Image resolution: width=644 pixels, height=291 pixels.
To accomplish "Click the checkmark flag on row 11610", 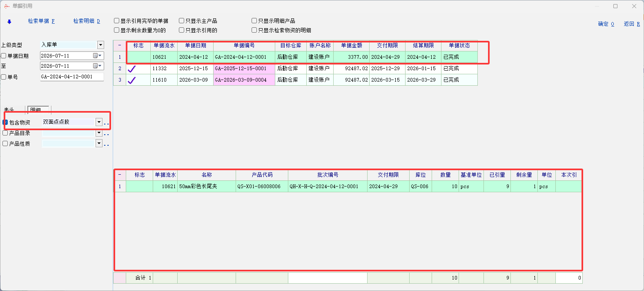I will pyautogui.click(x=132, y=80).
